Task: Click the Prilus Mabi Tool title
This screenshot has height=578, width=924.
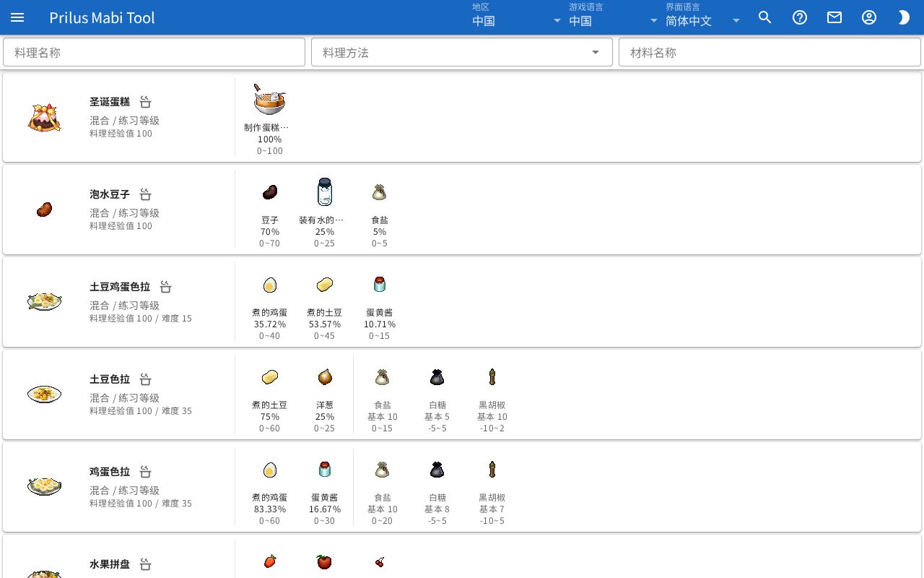Action: point(102,17)
